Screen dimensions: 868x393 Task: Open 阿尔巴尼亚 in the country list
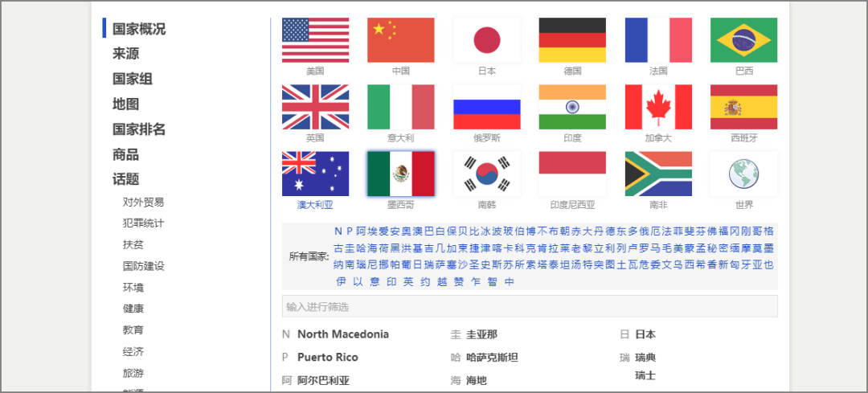point(323,381)
